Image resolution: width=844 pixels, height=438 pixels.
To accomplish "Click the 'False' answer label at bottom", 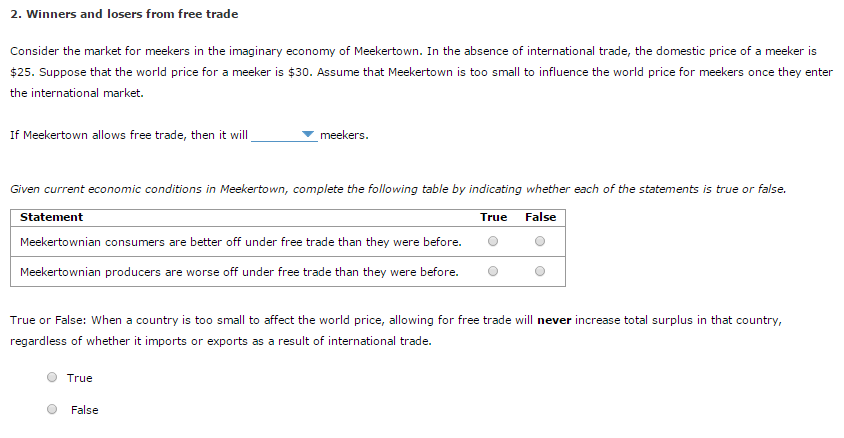I will (x=85, y=410).
